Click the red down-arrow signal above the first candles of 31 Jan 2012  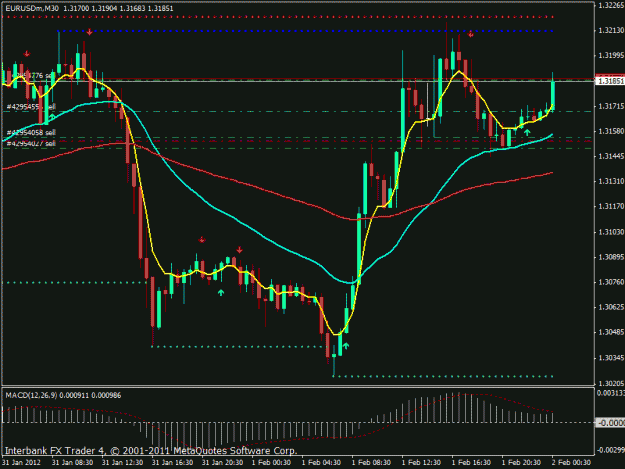coord(27,53)
